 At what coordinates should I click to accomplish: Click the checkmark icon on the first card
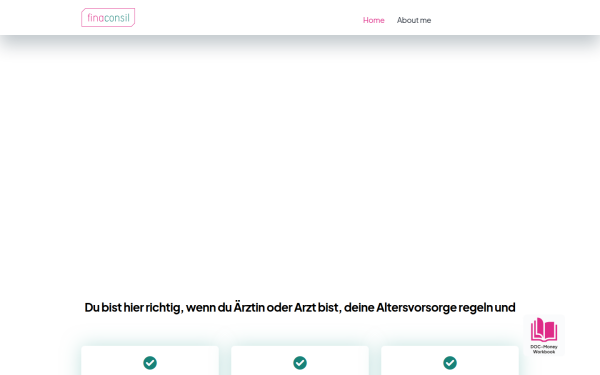pyautogui.click(x=150, y=362)
